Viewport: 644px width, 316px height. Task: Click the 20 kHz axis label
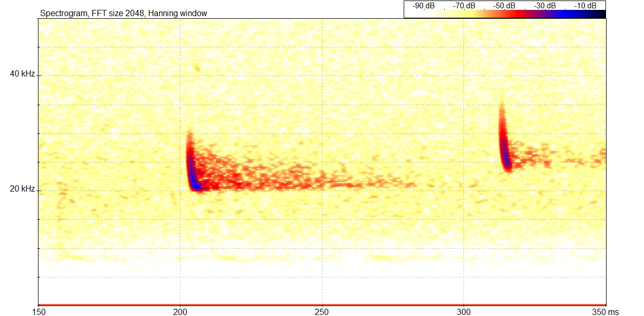point(22,189)
